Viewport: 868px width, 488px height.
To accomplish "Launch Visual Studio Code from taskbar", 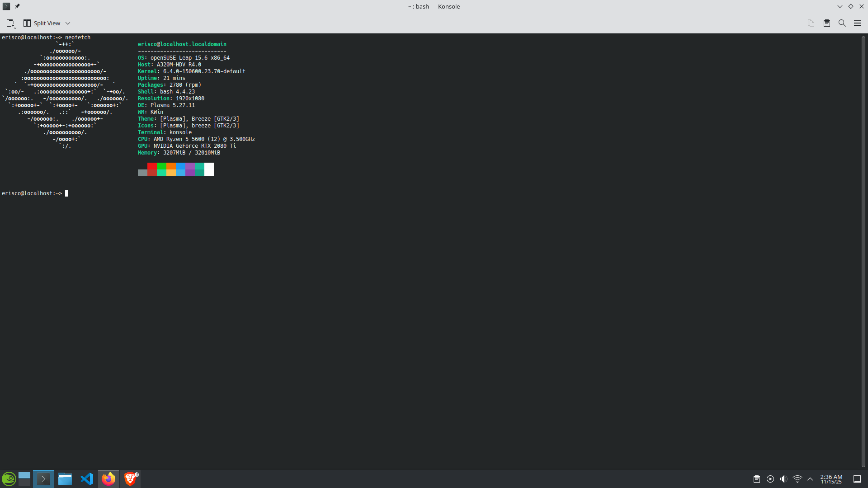I will (87, 479).
